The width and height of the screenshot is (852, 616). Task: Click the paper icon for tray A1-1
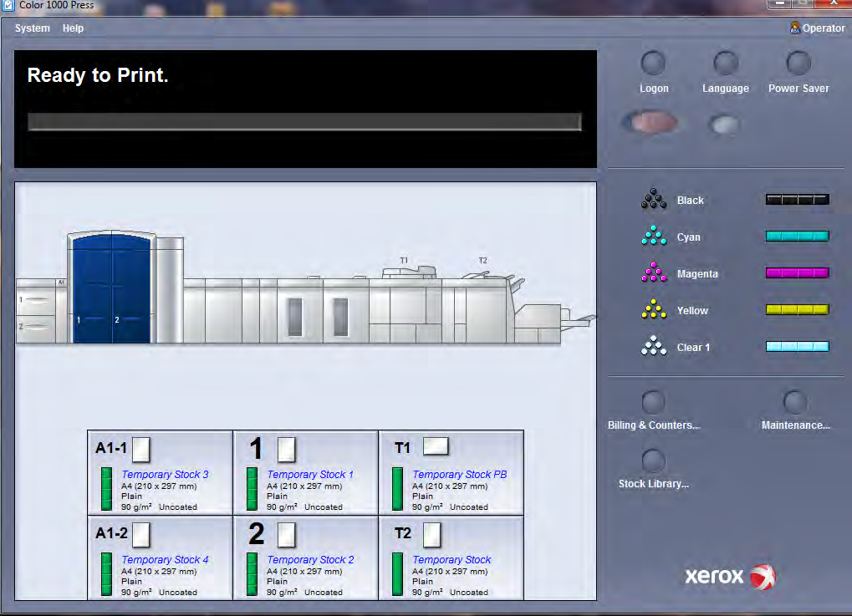point(141,450)
